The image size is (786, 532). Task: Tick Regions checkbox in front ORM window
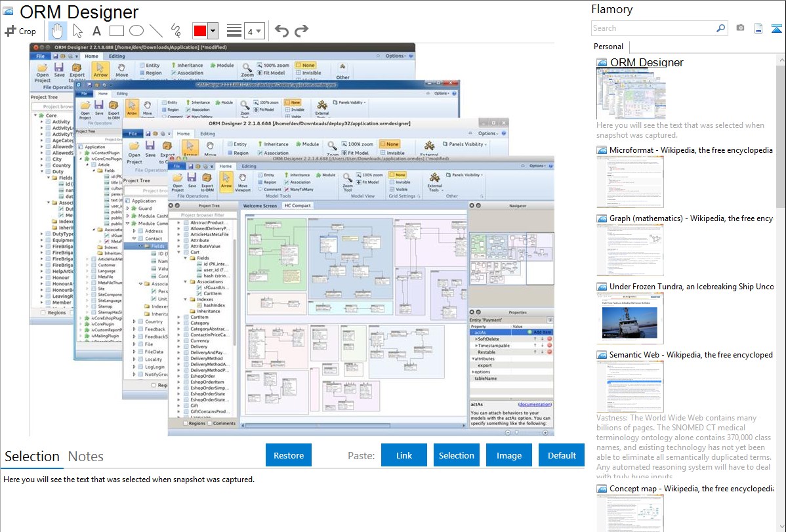pyautogui.click(x=186, y=423)
